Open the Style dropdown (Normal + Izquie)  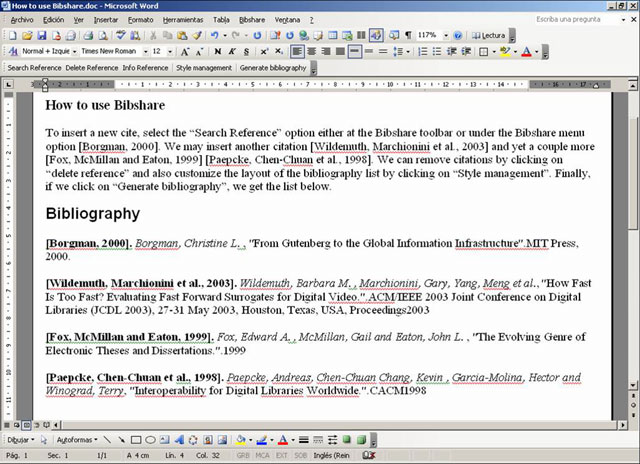75,52
